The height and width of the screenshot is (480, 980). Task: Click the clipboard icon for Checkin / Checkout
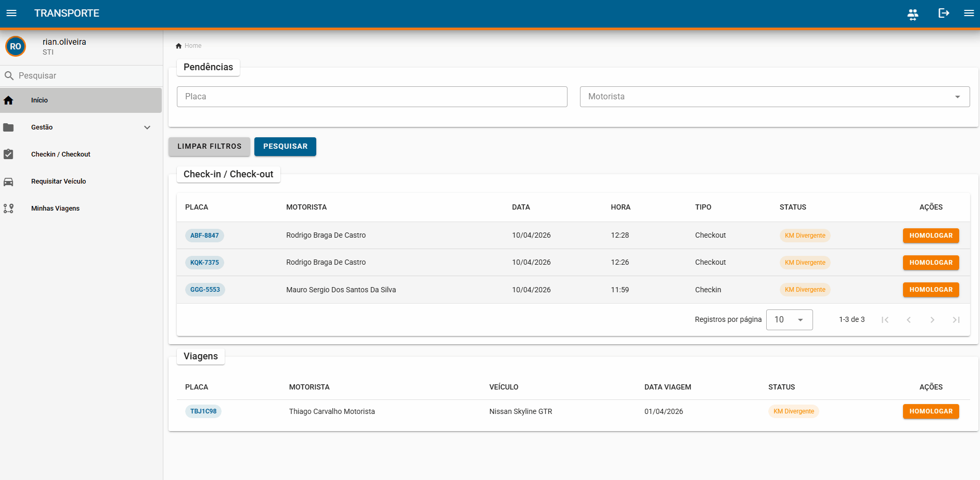pyautogui.click(x=8, y=154)
